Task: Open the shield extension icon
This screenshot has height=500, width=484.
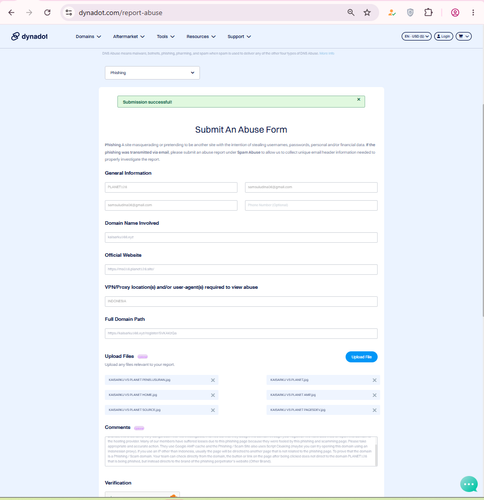Action: coord(410,13)
